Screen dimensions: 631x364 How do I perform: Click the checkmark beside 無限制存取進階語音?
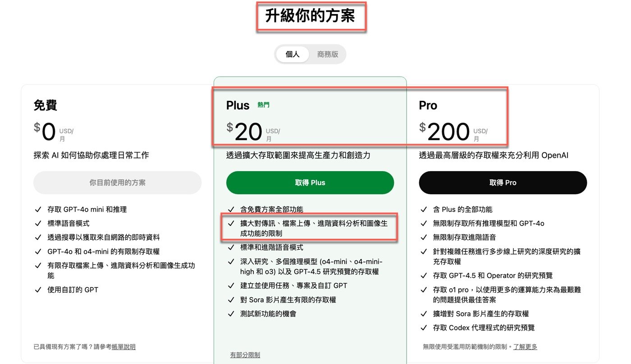coord(423,237)
